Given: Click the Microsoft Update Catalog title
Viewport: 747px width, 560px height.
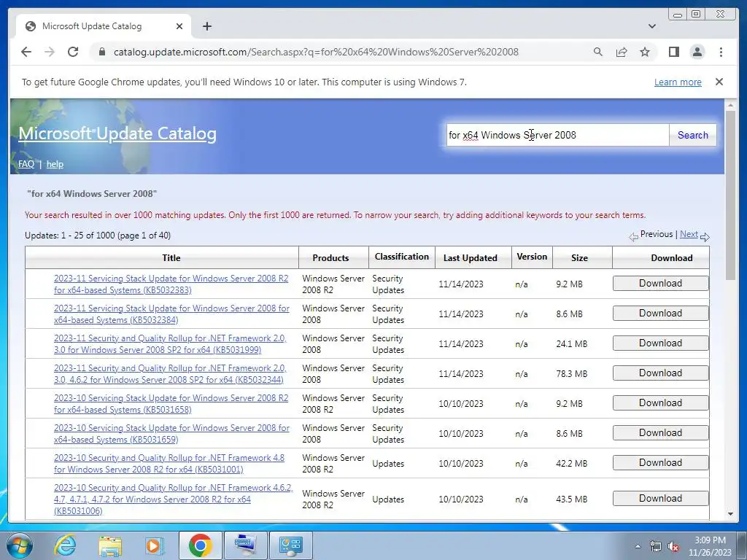Looking at the screenshot, I should click(x=117, y=134).
